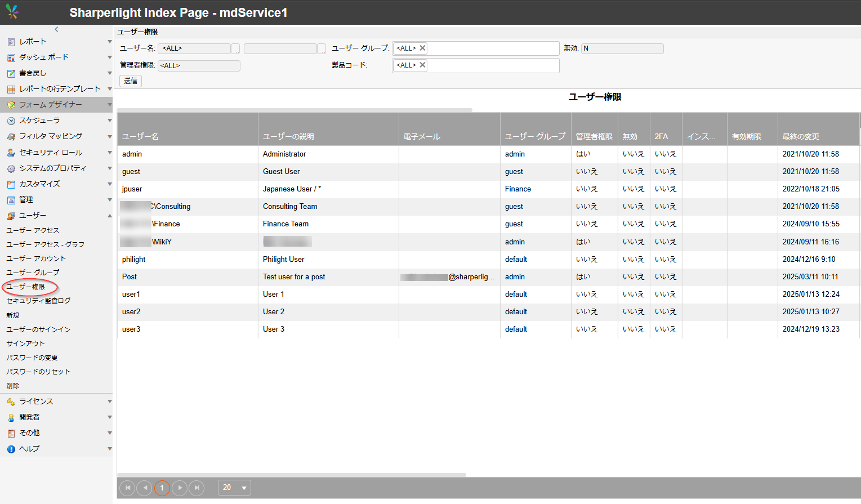Viewport: 861px width, 504px height.
Task: Click the ヘルプ info icon
Action: [x=11, y=449]
